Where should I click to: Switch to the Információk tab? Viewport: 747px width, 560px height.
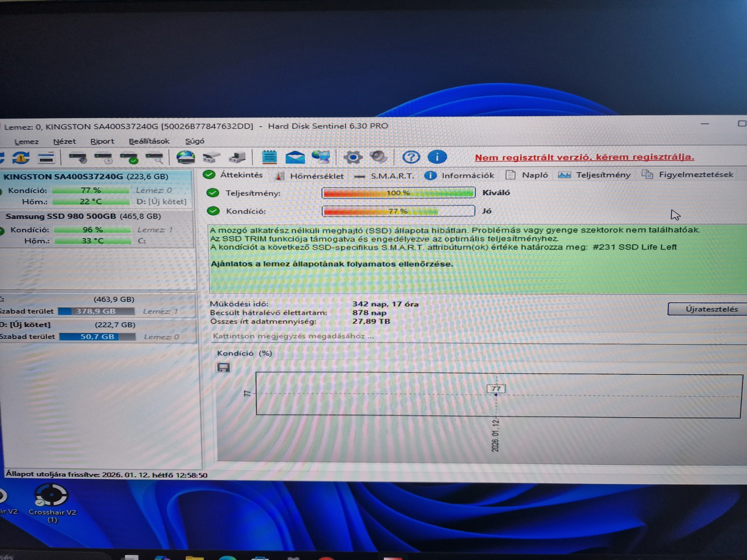tap(459, 175)
